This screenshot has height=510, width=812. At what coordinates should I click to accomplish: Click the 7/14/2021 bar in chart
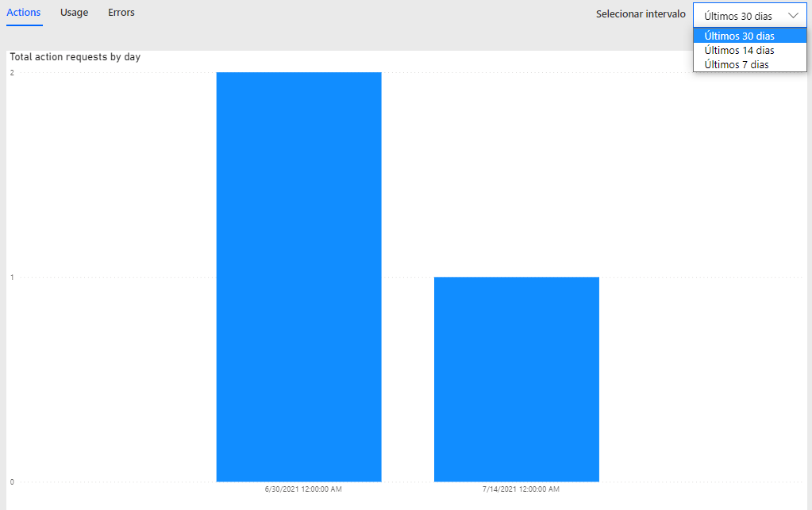[516, 379]
